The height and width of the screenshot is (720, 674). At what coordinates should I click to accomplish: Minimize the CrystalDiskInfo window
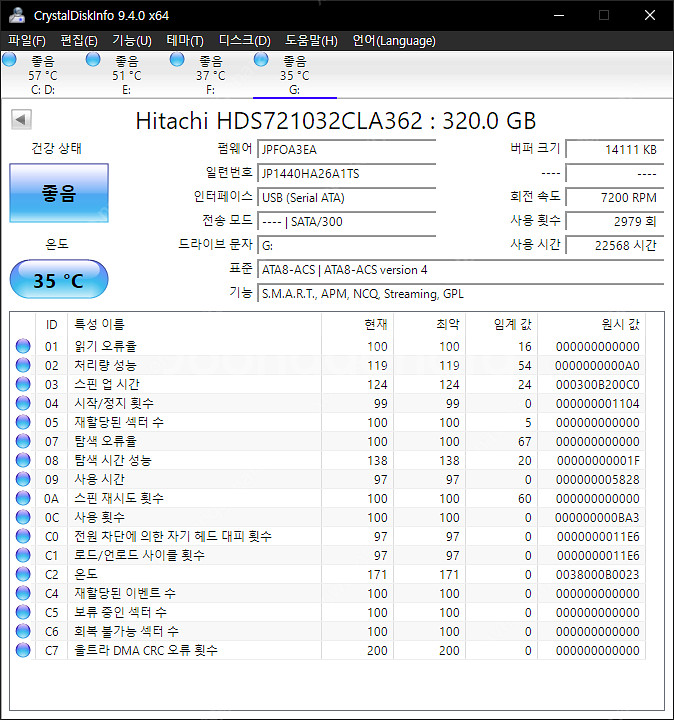(x=559, y=15)
